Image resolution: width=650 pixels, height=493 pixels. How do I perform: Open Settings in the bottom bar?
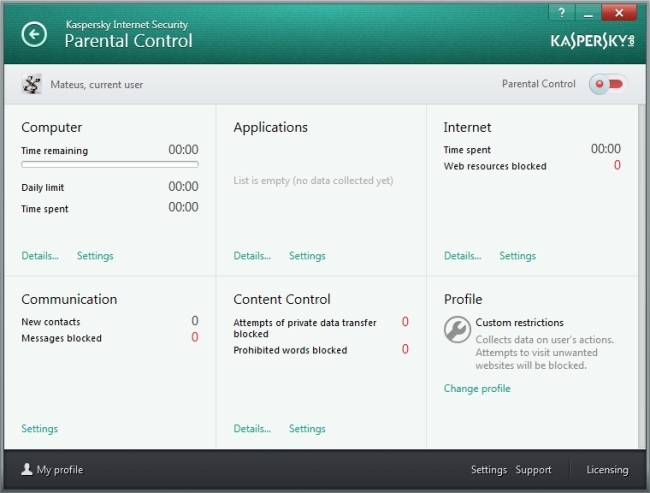click(x=489, y=470)
